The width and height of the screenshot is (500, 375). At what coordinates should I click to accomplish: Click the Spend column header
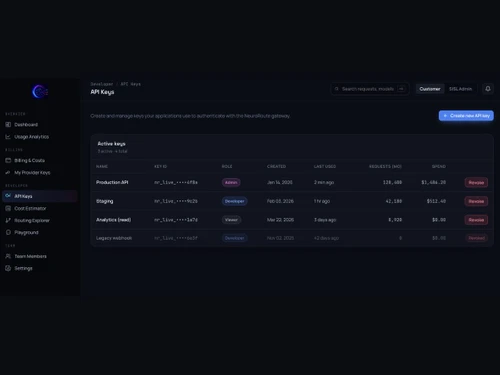[439, 166]
